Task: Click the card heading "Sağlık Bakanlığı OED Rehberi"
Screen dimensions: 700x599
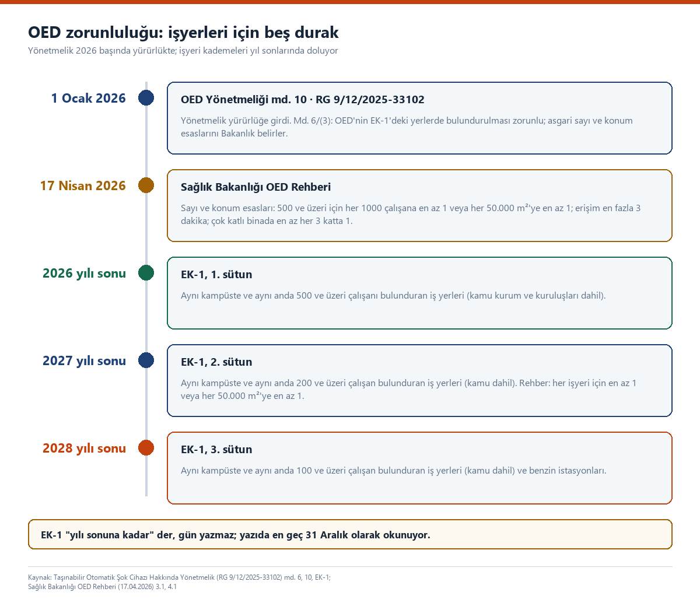Action: click(x=256, y=187)
